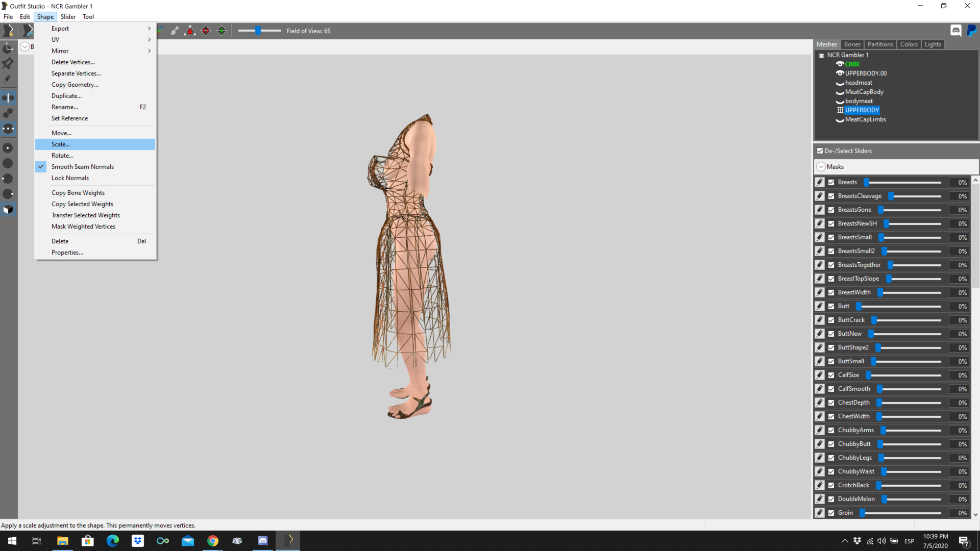Select the gray brush tool in toolbar
This screenshot has height=551, width=980.
click(x=175, y=31)
